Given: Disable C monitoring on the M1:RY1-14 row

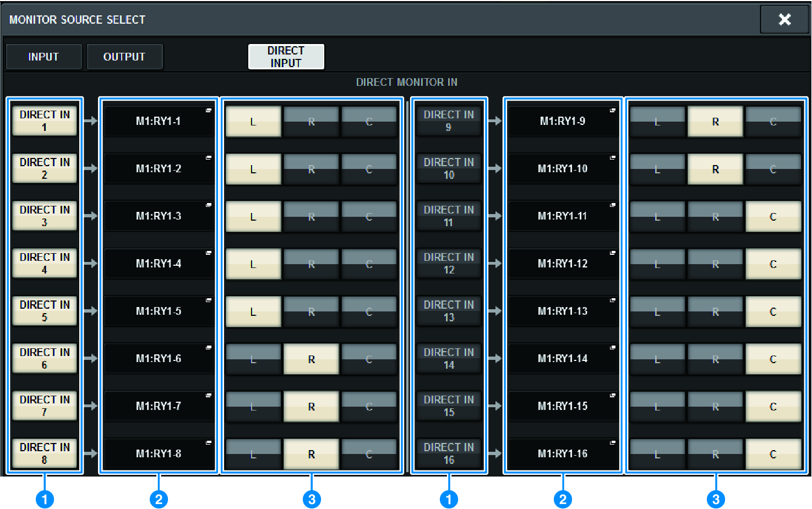Looking at the screenshot, I should 773,358.
